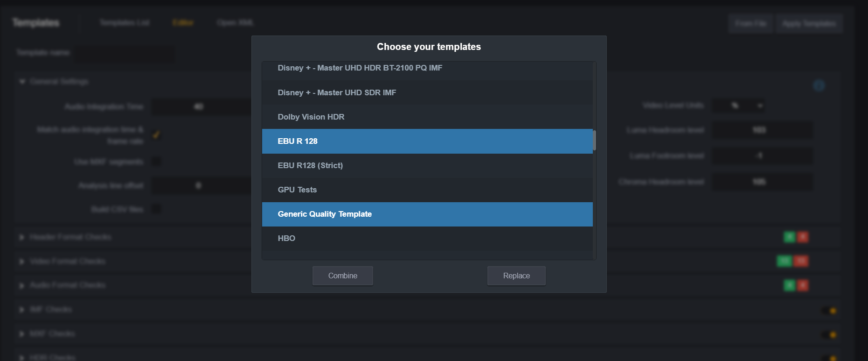Image resolution: width=868 pixels, height=361 pixels.
Task: Click the Combine button
Action: [343, 276]
